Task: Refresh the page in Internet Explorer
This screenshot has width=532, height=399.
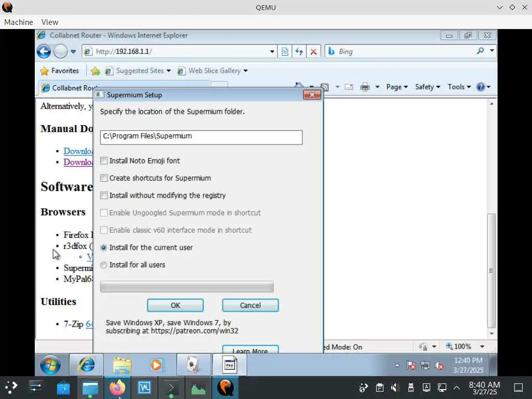Action: 299,51
